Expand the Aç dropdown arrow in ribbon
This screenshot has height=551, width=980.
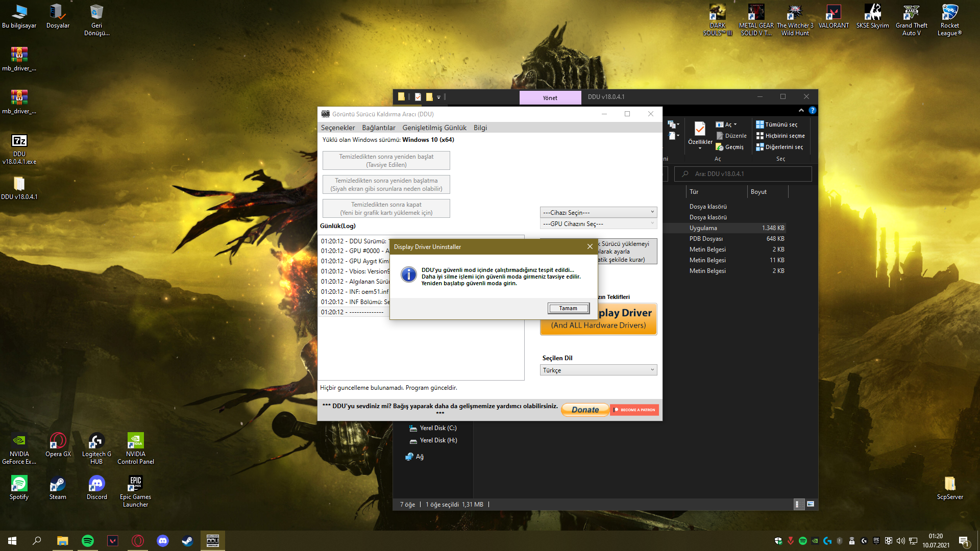[x=735, y=124]
